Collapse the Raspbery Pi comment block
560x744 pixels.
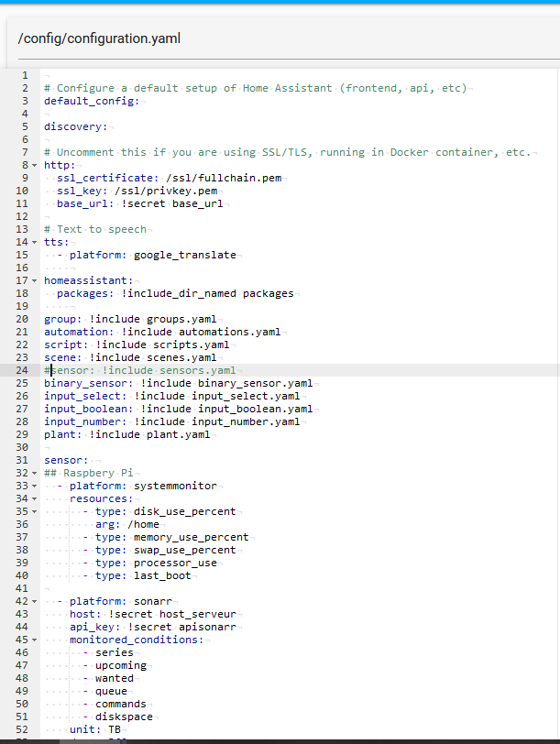(35, 473)
